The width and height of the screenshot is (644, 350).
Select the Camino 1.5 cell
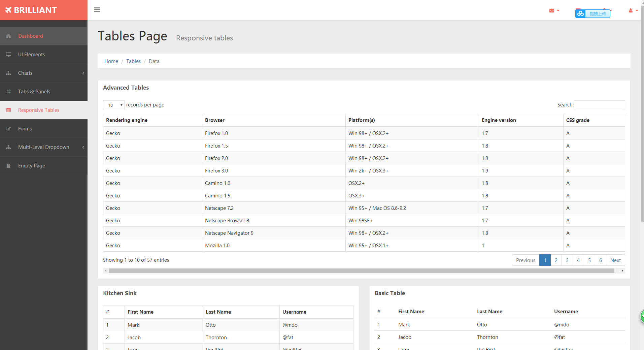pyautogui.click(x=274, y=196)
